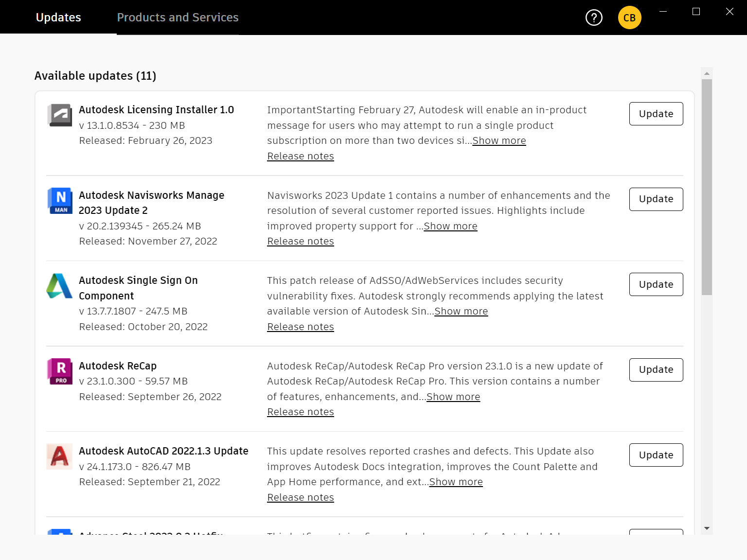Open Release notes for AutoCAD 2022.1.3

pyautogui.click(x=301, y=497)
